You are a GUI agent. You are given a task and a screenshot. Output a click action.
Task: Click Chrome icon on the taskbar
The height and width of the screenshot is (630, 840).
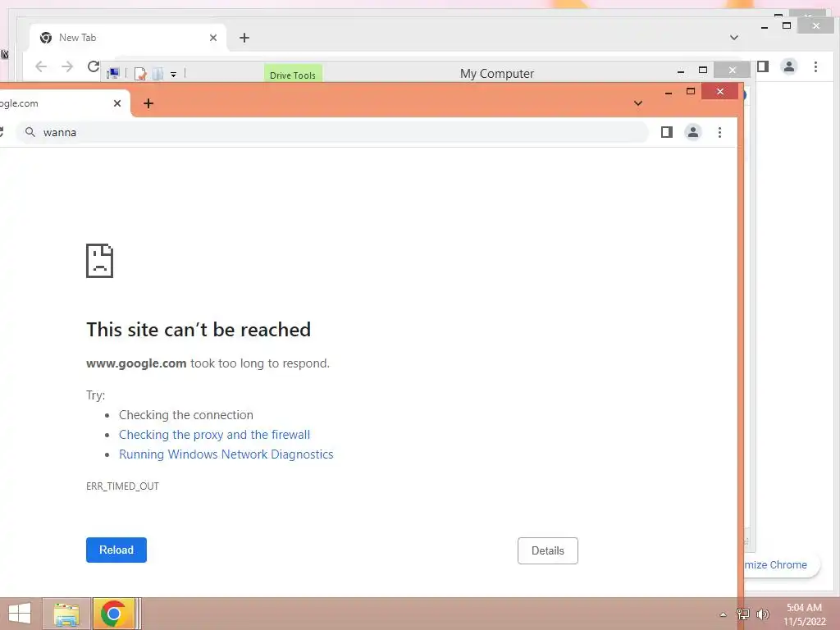point(113,614)
